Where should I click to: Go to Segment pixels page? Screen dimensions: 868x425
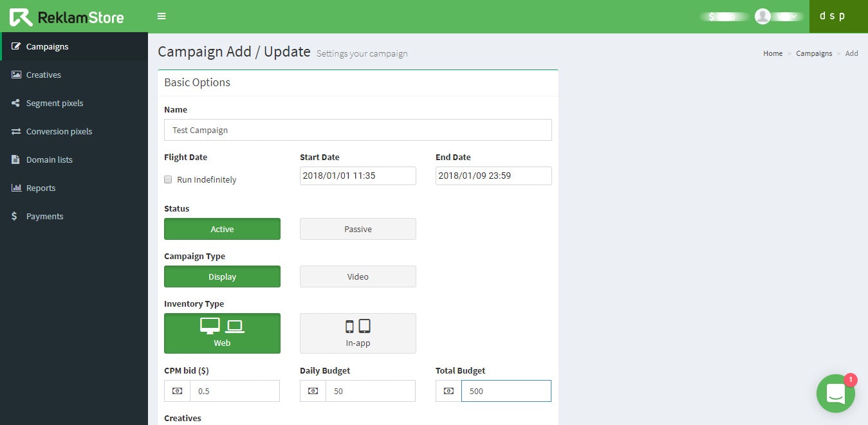pyautogui.click(x=74, y=103)
